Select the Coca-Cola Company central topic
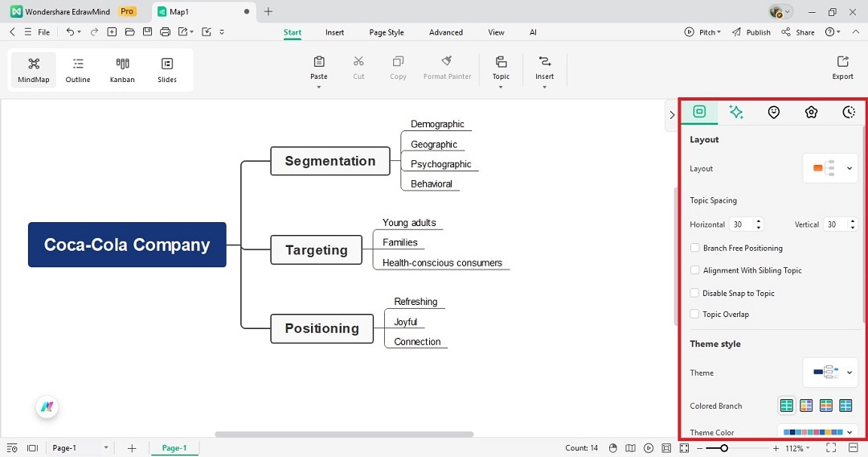Screen dimensions: 868x457 [127, 245]
